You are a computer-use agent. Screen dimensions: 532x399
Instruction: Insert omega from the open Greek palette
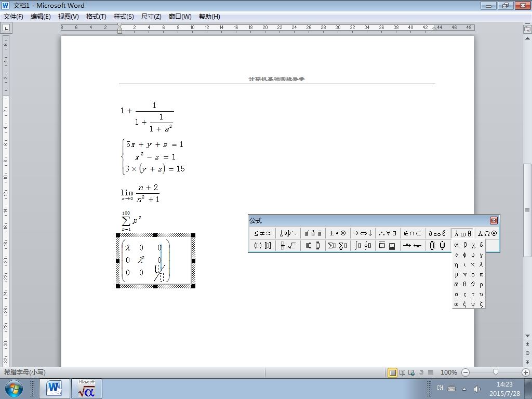tap(456, 304)
